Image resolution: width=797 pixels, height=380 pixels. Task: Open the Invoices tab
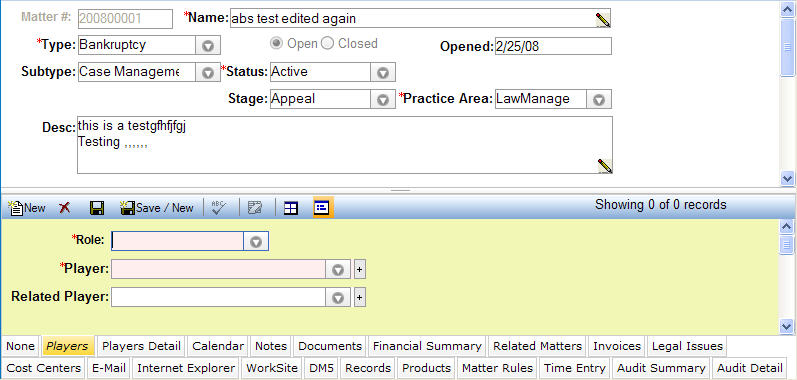click(x=617, y=346)
